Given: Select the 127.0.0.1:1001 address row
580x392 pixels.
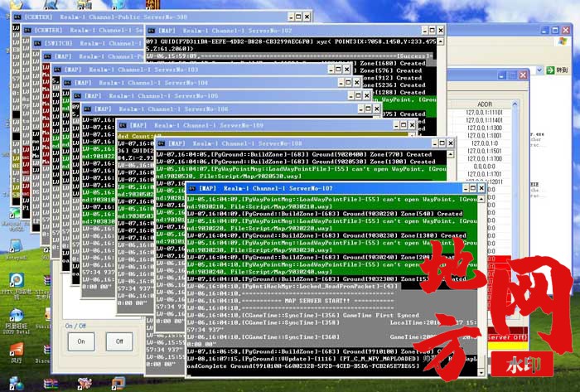Looking at the screenshot, I should coord(484,136).
